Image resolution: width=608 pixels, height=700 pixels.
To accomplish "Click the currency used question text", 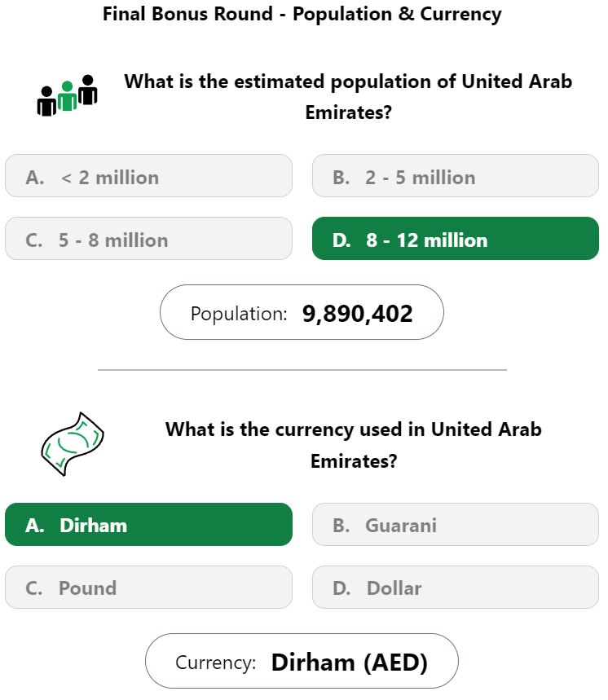I will [354, 445].
